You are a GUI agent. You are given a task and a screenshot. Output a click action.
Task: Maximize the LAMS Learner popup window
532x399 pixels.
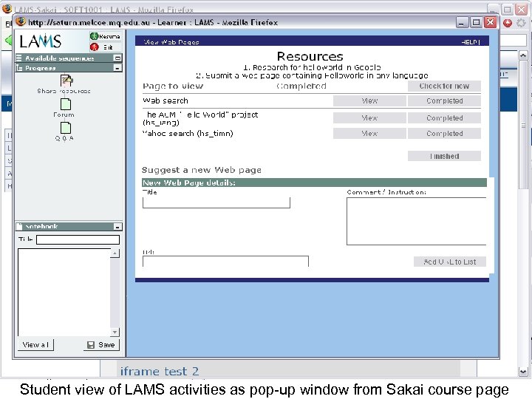(x=476, y=23)
